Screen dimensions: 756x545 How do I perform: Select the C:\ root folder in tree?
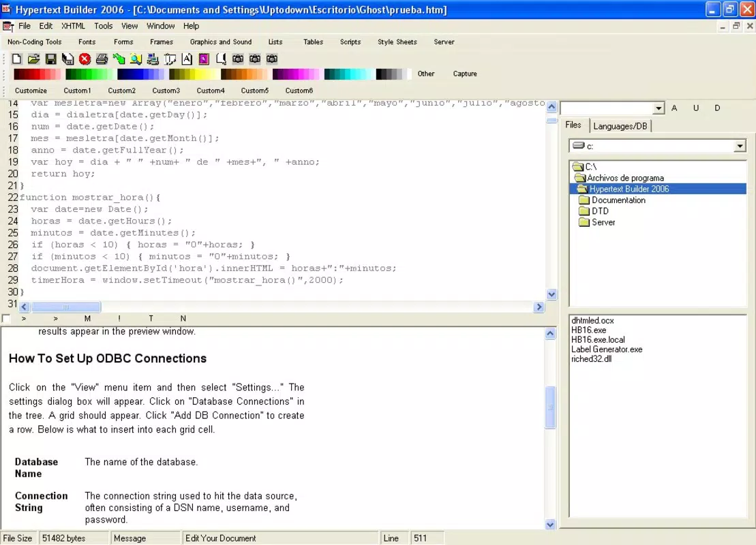point(584,167)
